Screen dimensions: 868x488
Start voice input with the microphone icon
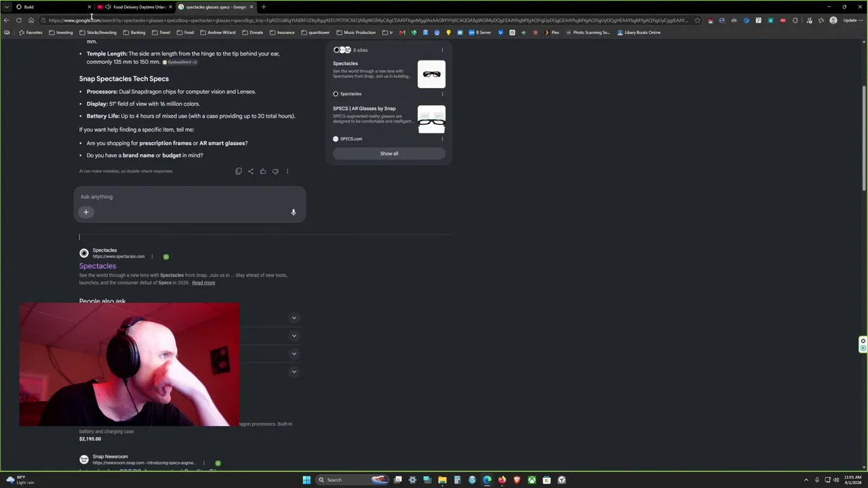pyautogui.click(x=294, y=212)
